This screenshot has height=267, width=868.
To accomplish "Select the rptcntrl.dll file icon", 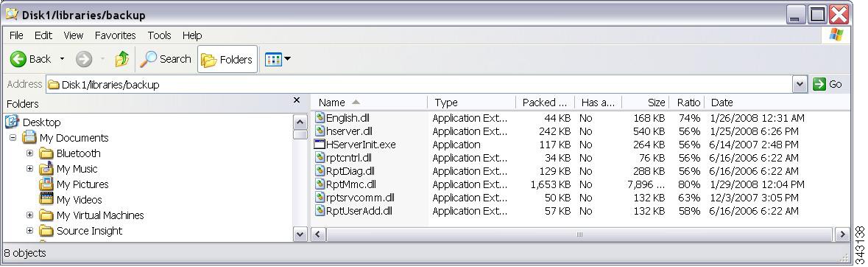I will (x=320, y=158).
